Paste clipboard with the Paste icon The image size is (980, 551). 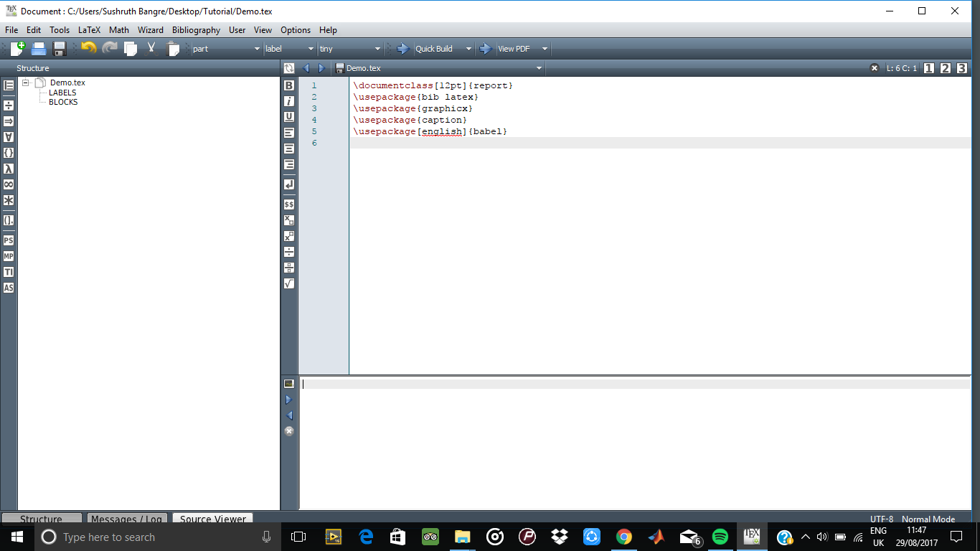[173, 49]
